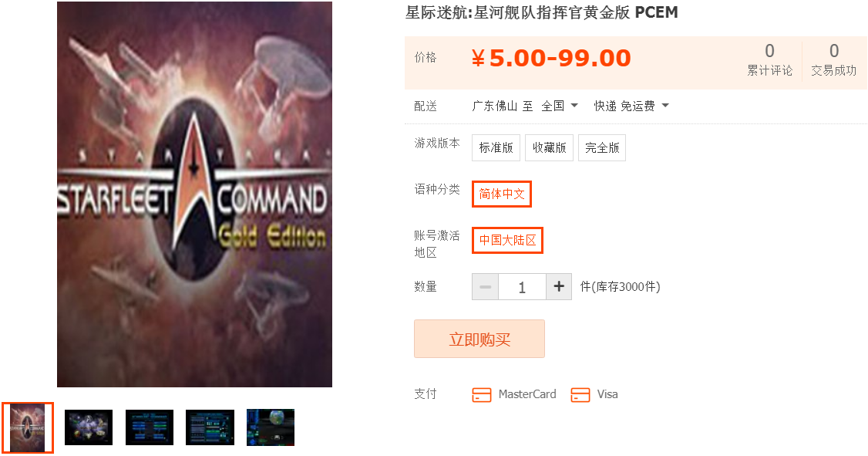The image size is (868, 456).
Task: Select the first Starfleet Command cover thumbnail
Action: [x=28, y=427]
